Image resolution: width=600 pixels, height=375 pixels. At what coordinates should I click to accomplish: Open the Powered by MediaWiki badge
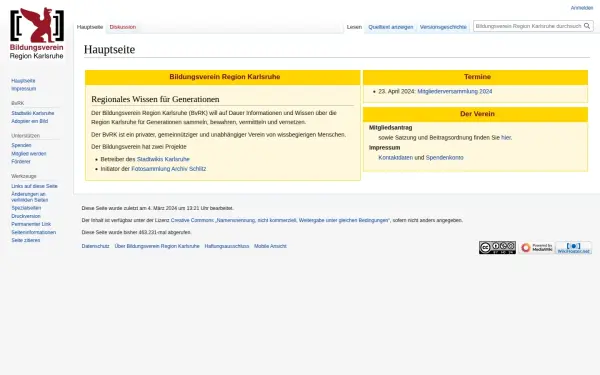[536, 248]
